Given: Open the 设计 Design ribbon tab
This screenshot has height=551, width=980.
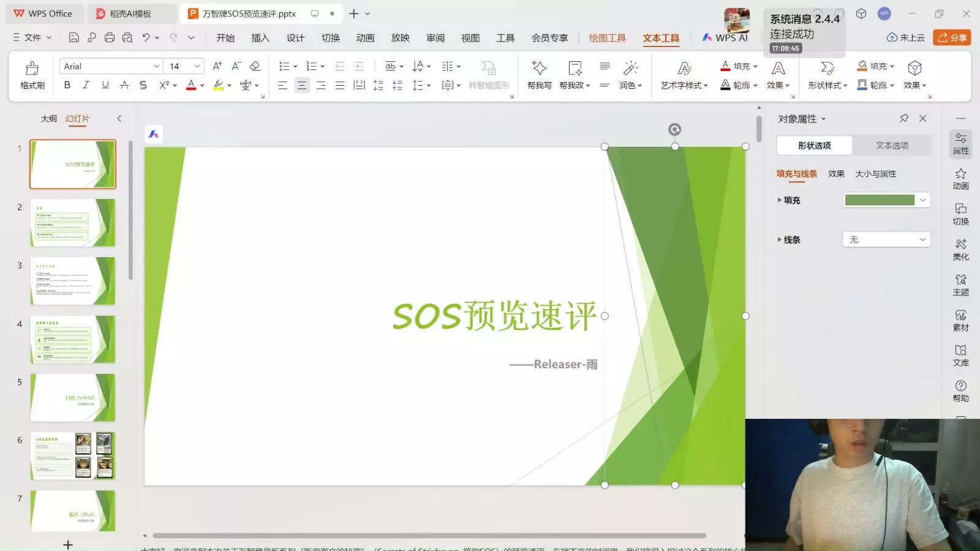Looking at the screenshot, I should point(295,38).
